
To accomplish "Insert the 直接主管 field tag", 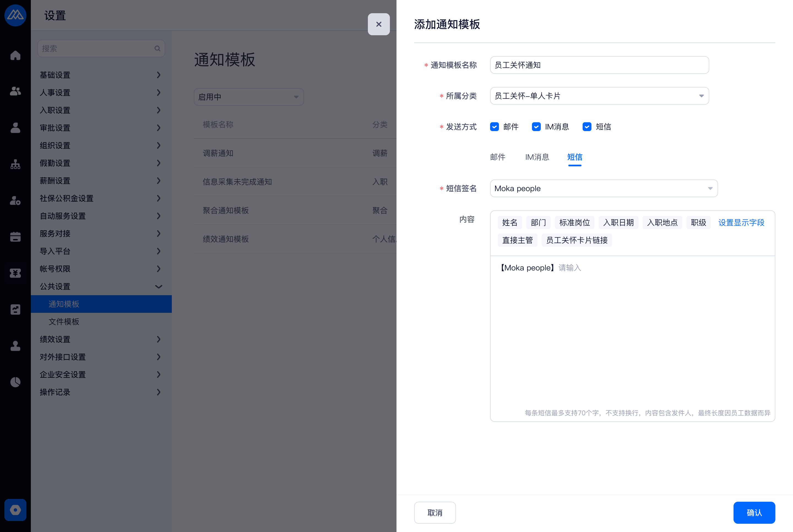I will (x=518, y=240).
